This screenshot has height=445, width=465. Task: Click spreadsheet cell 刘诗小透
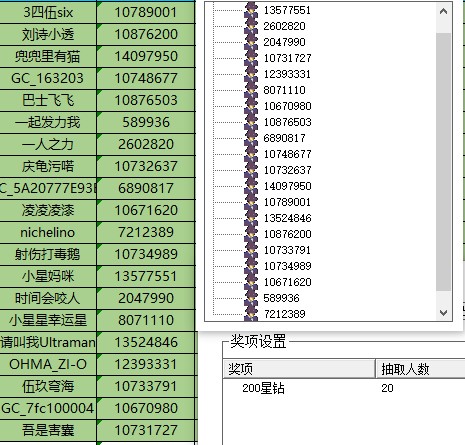tap(48, 34)
